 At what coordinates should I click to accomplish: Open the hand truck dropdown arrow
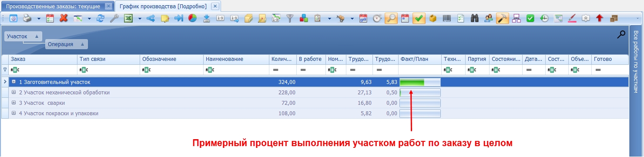(352, 19)
